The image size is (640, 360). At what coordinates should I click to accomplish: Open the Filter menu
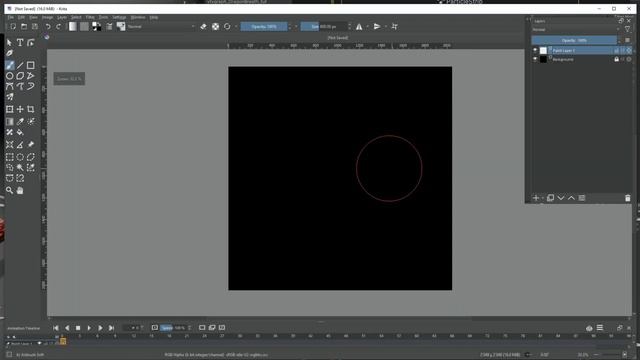pyautogui.click(x=90, y=17)
